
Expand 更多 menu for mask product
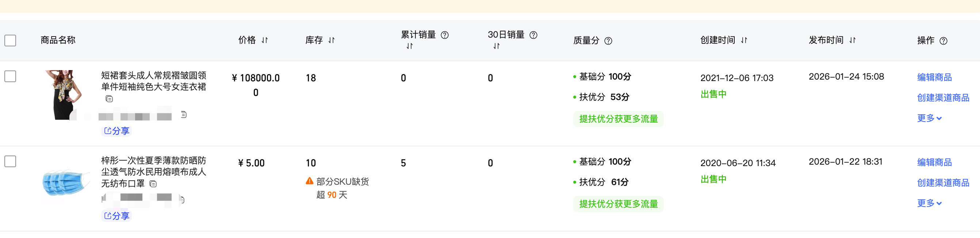pos(929,203)
